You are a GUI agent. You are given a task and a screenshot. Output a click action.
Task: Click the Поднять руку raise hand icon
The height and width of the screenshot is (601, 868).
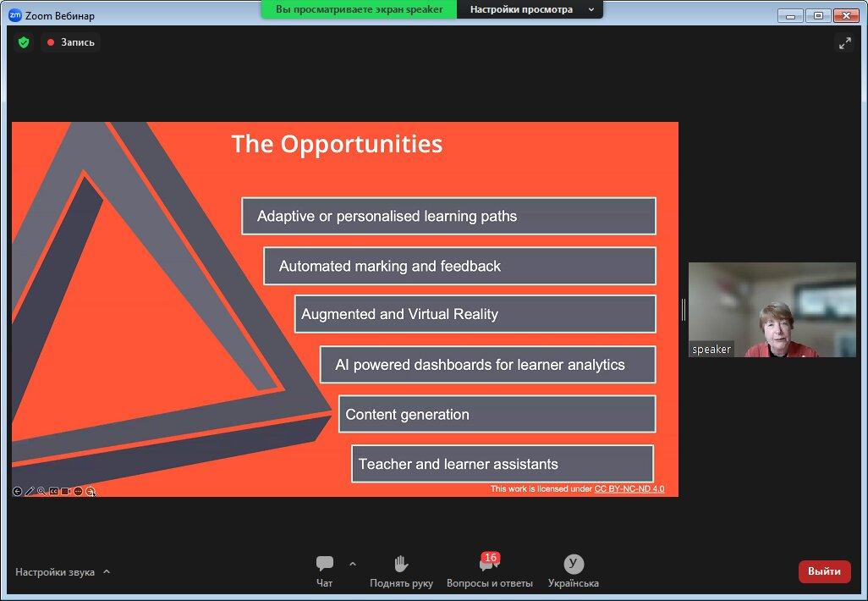click(401, 571)
